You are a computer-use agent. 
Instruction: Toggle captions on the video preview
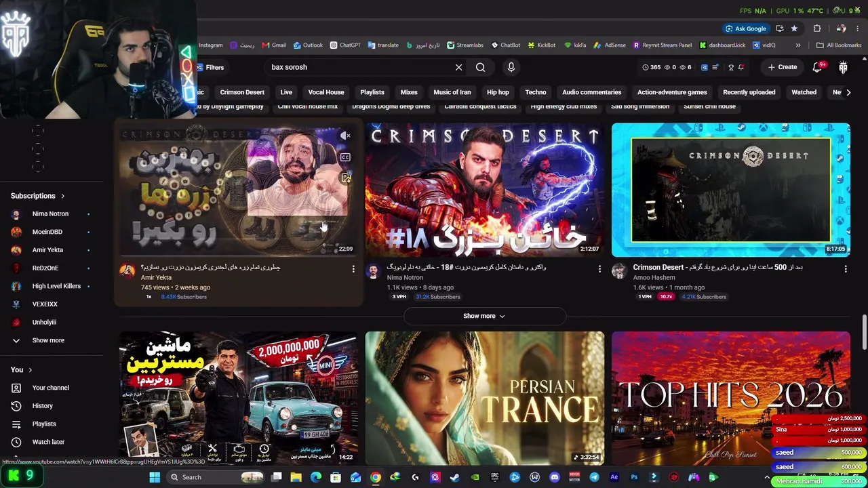(x=345, y=157)
